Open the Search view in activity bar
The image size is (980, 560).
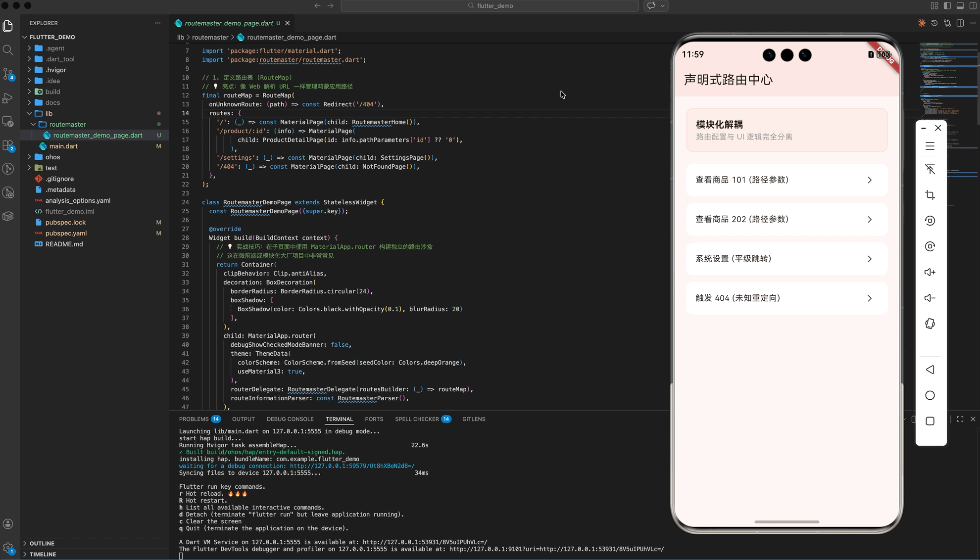click(8, 49)
